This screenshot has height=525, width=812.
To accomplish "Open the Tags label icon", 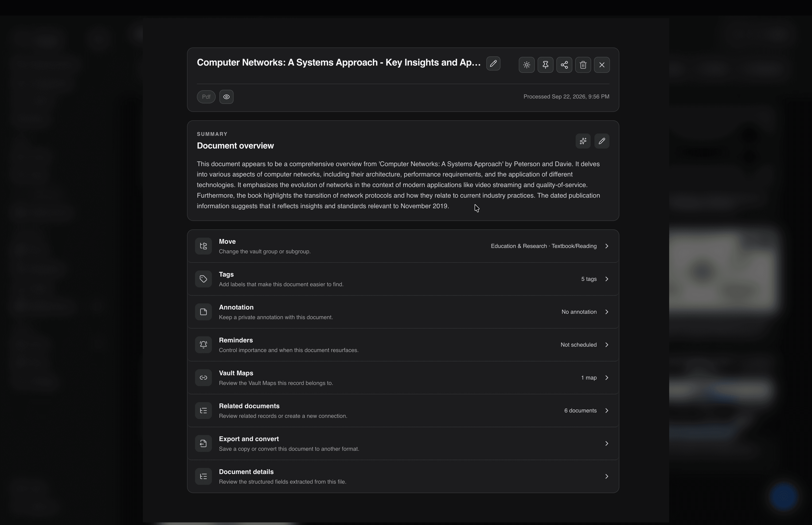I will tap(203, 279).
